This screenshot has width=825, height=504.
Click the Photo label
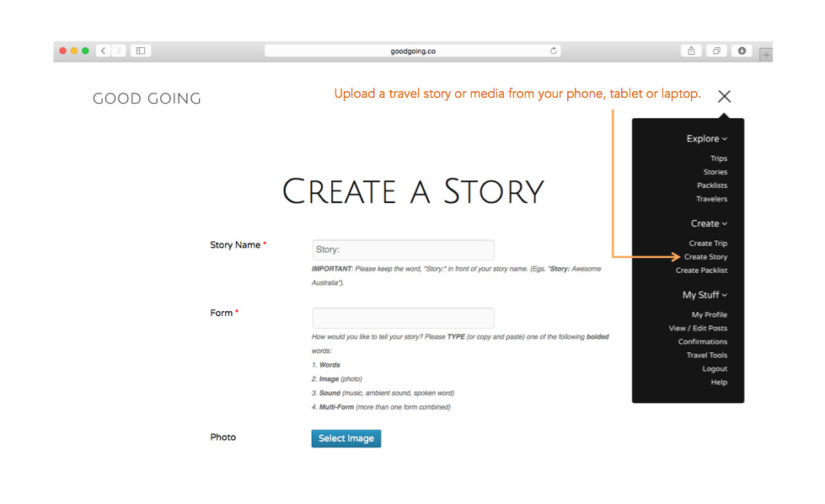point(223,437)
